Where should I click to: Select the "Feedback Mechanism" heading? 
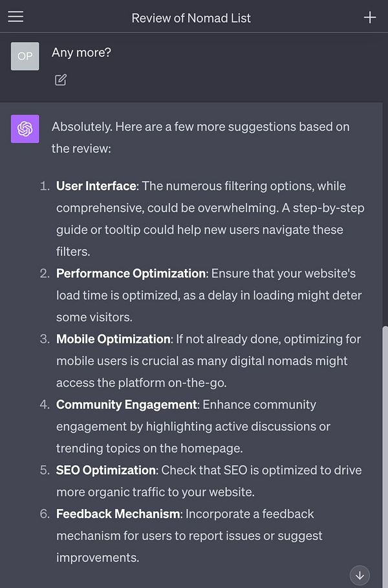click(118, 514)
